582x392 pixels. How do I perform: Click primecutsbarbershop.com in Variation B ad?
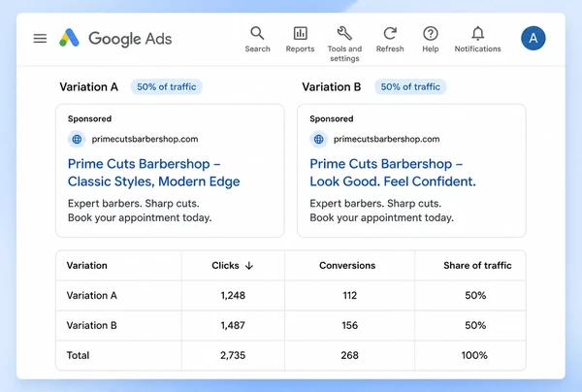(386, 139)
